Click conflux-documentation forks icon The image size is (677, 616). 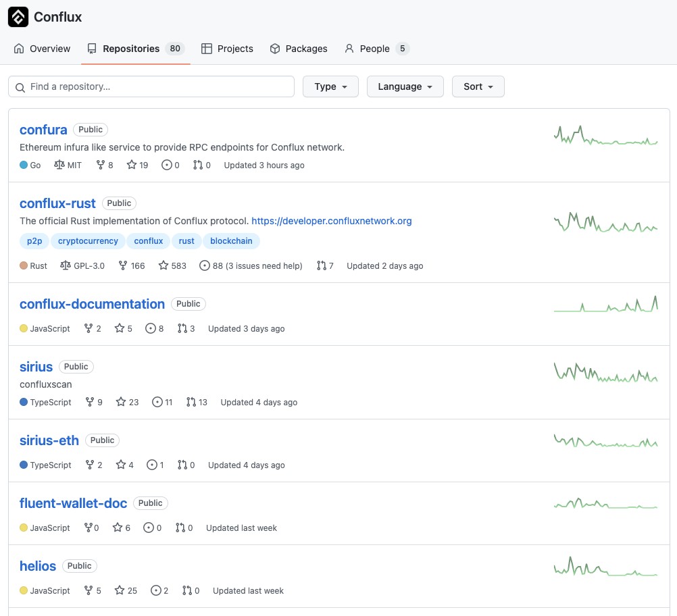[x=89, y=328]
